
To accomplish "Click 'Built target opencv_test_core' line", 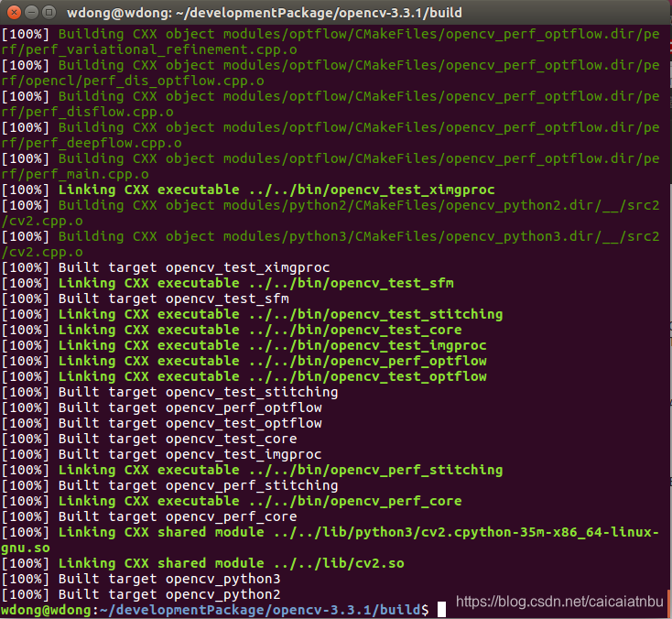I will [x=149, y=439].
